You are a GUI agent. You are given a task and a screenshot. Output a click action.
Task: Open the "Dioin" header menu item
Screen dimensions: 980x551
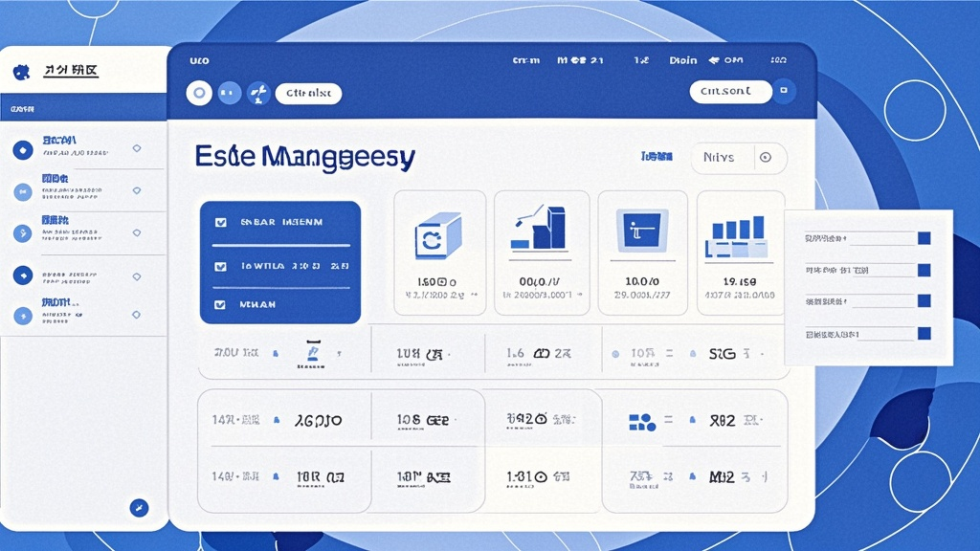[683, 60]
